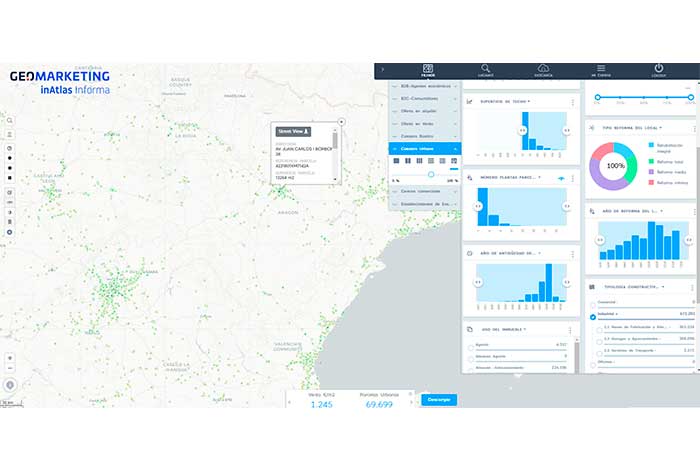The height and width of the screenshot is (471, 700).
Task: Open the kebab menu of Tipo reforma del local
Action: 695,129
